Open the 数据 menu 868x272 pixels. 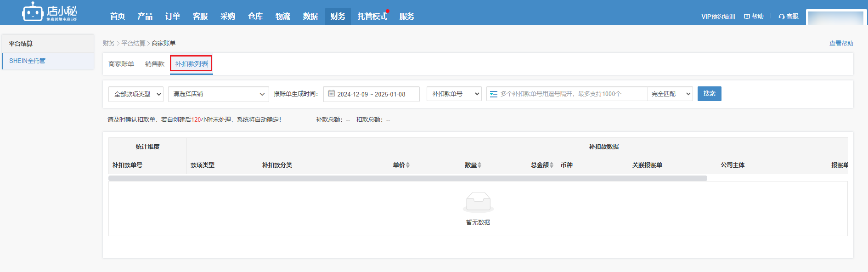click(x=310, y=17)
